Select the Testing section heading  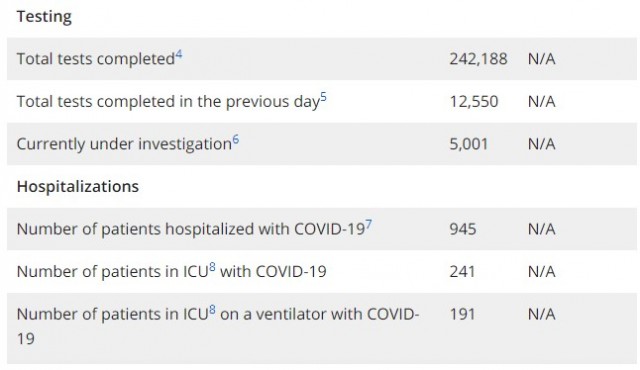tap(44, 17)
